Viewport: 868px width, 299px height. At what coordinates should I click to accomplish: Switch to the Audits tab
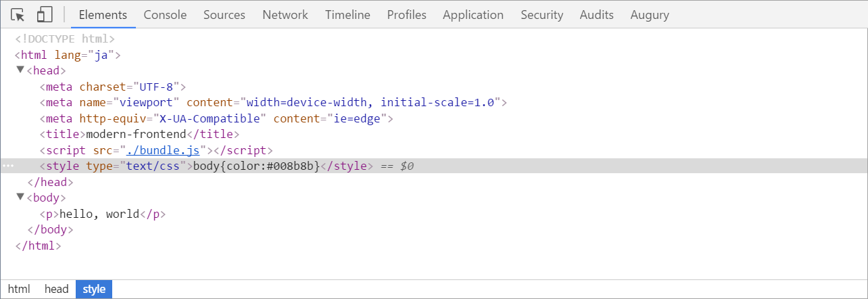597,14
